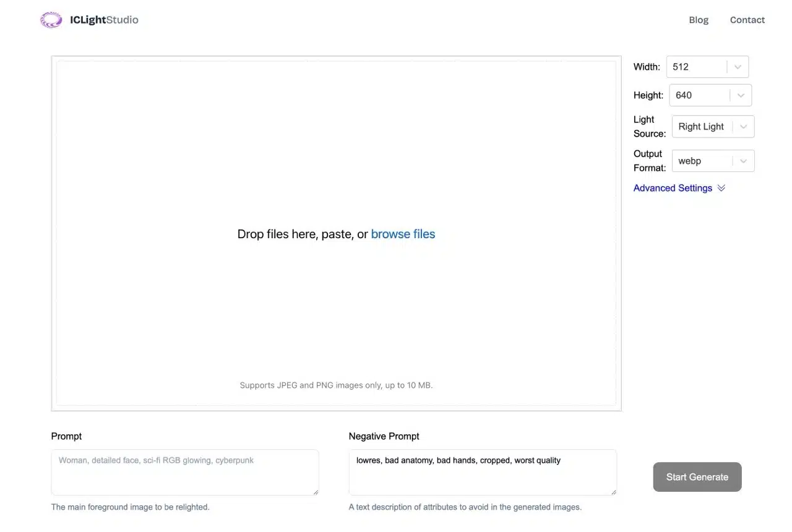Expand Advanced Settings
The height and width of the screenshot is (532, 792).
(673, 188)
